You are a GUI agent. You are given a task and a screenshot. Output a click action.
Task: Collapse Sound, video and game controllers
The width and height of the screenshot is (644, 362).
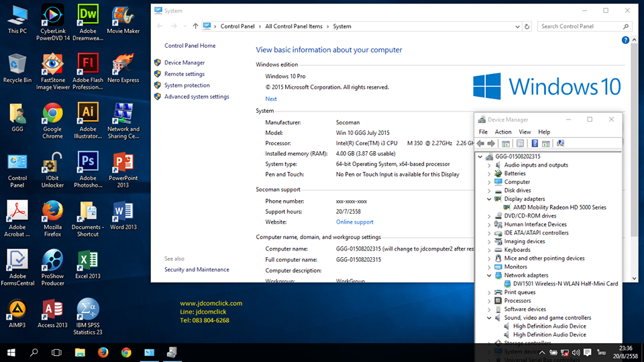(489, 318)
